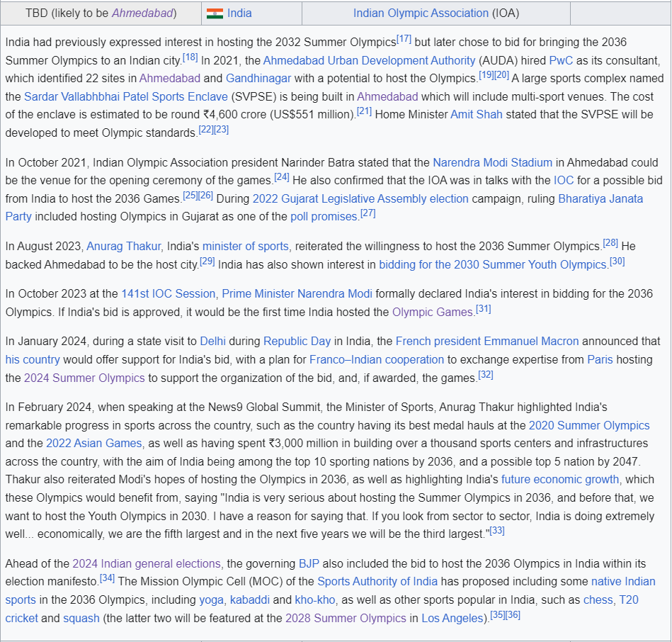Open citation reference [27]
This screenshot has height=642, width=672.
368,213
